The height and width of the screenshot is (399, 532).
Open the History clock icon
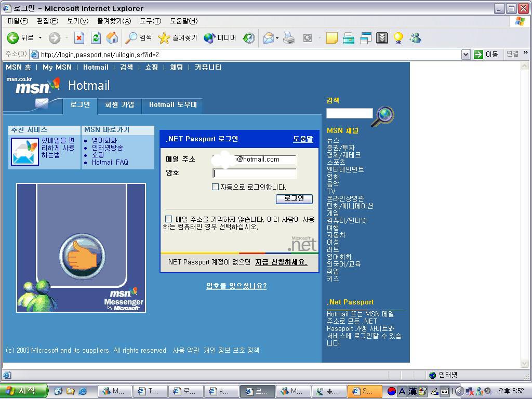pyautogui.click(x=249, y=37)
